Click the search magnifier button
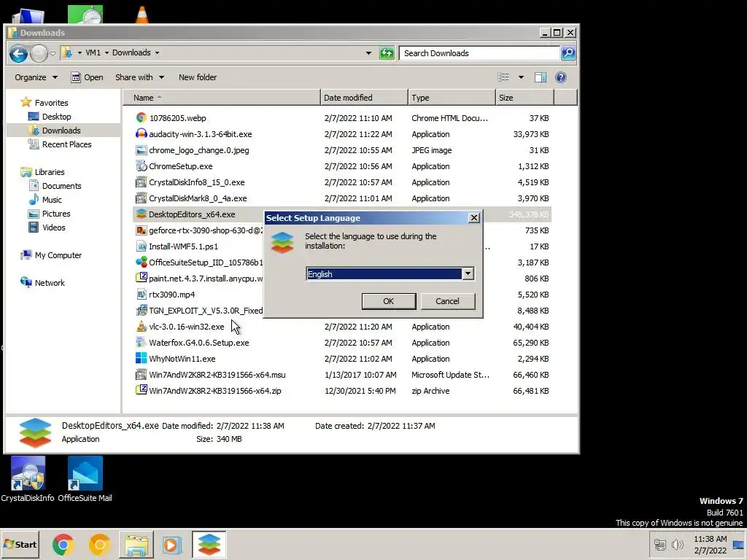The width and height of the screenshot is (747, 560). click(x=568, y=52)
